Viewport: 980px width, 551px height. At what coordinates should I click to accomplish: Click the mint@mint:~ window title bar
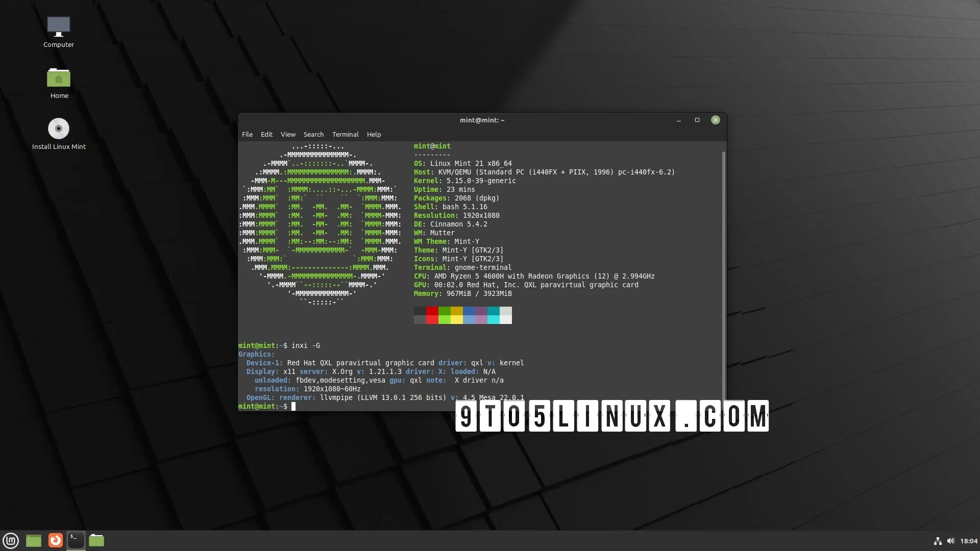coord(482,120)
